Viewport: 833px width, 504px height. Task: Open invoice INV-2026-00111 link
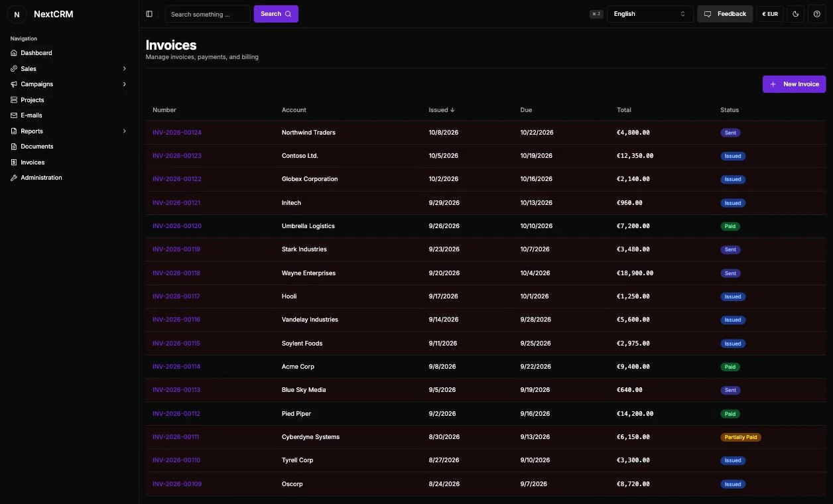click(x=176, y=437)
